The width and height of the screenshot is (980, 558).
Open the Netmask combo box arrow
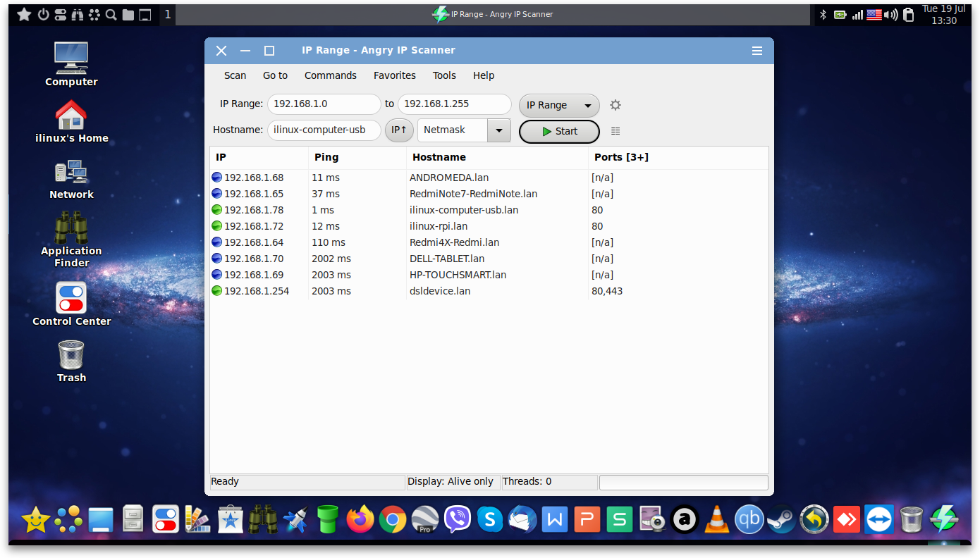coord(499,130)
